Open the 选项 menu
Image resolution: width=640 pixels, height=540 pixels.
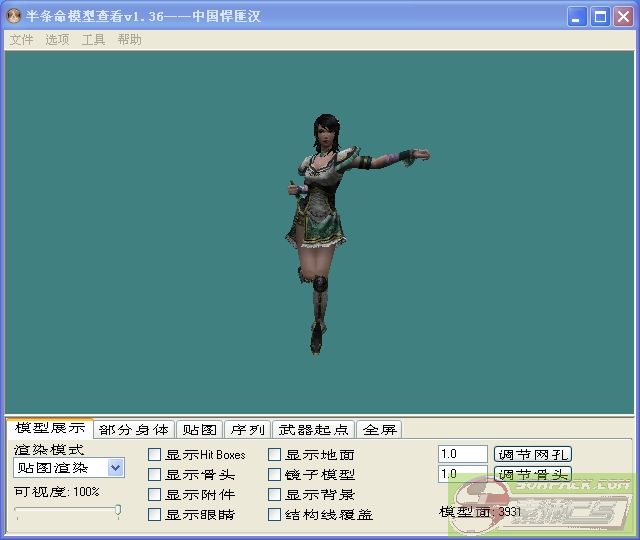pyautogui.click(x=57, y=40)
